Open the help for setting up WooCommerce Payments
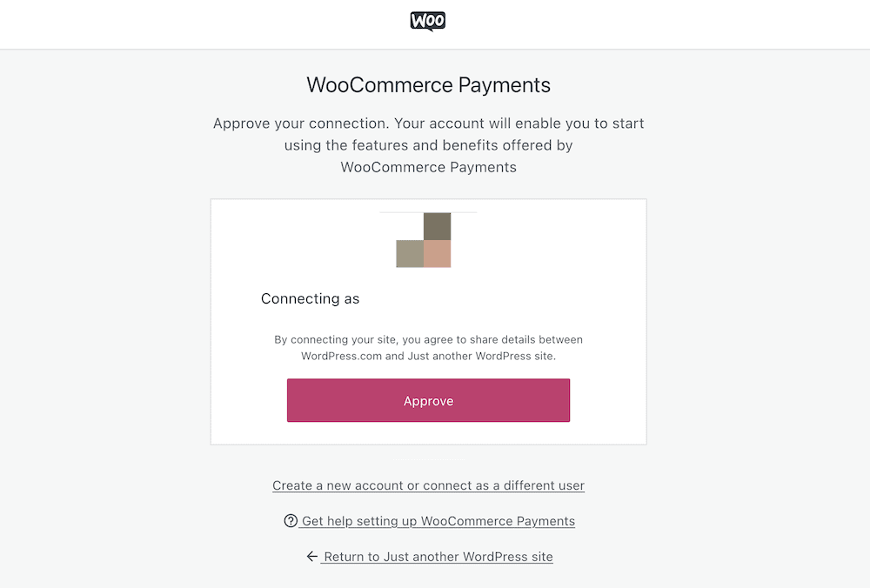Viewport: 870px width, 588px height. pos(437,520)
